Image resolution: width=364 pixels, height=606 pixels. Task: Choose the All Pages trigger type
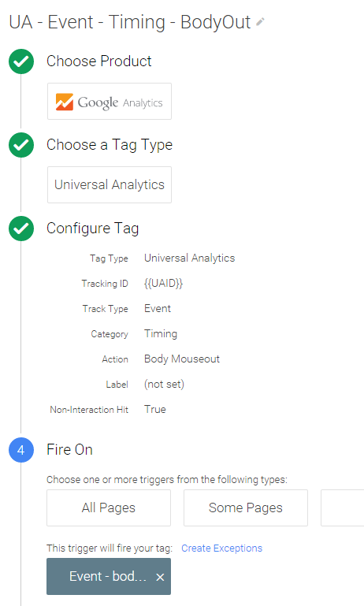tap(109, 507)
